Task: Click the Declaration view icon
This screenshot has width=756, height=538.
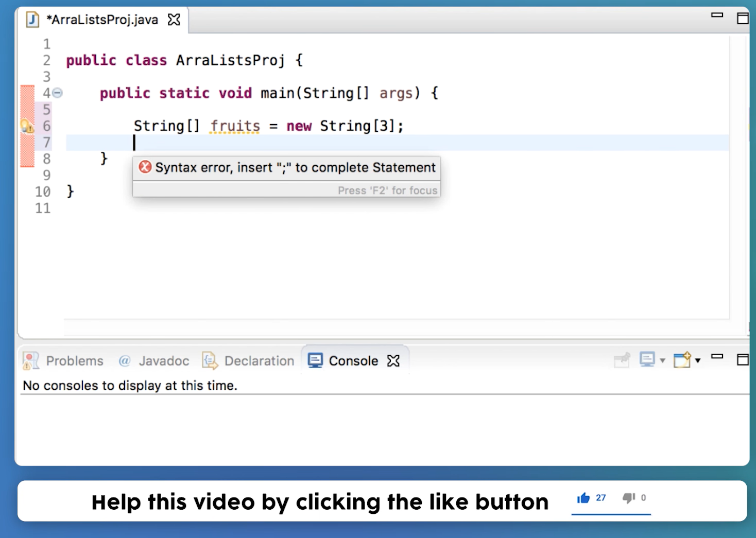Action: coord(210,361)
